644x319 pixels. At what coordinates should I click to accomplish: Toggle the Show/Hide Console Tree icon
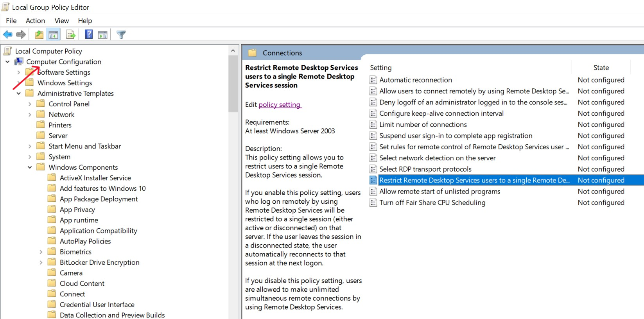click(53, 35)
